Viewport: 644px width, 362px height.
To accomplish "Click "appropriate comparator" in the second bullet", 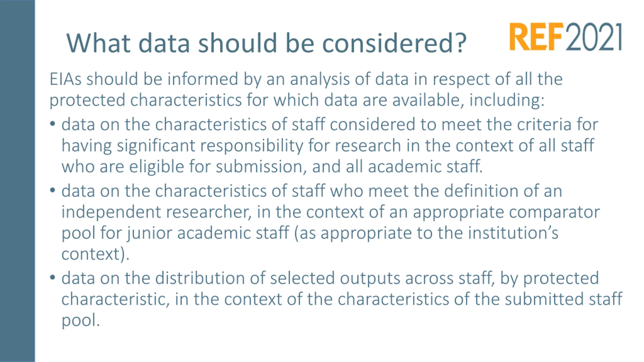I will [x=506, y=212].
